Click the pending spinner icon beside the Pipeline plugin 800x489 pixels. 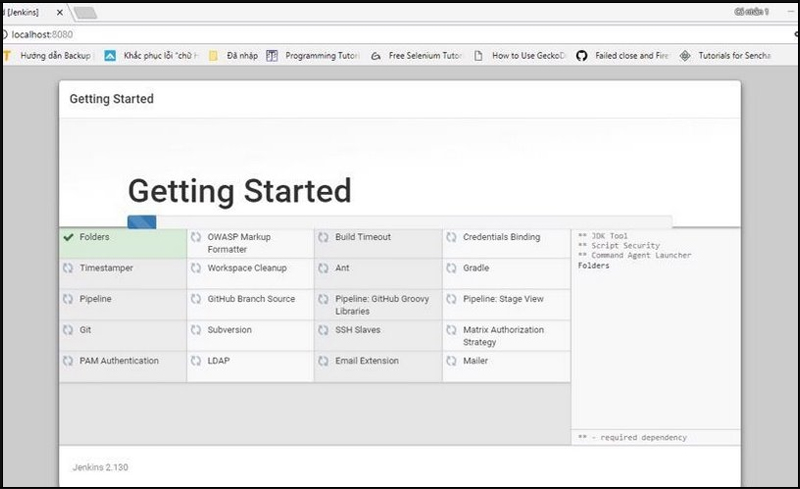(68, 299)
